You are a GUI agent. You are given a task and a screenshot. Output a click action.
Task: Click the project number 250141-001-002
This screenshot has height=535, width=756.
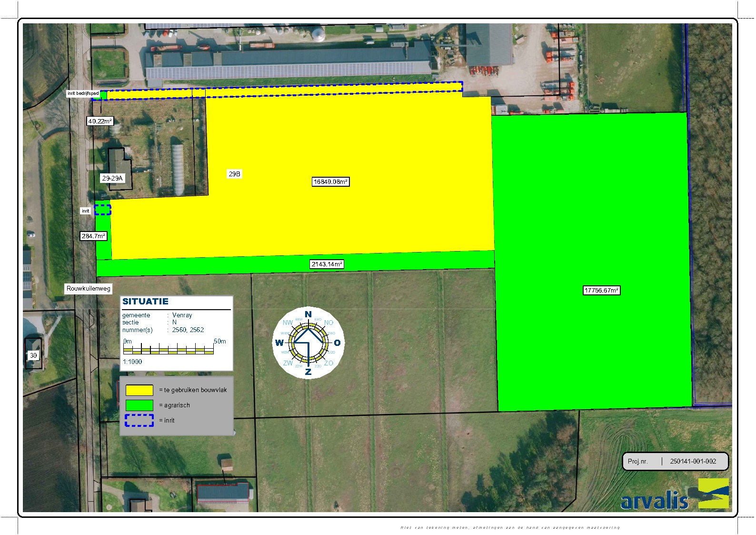[693, 461]
